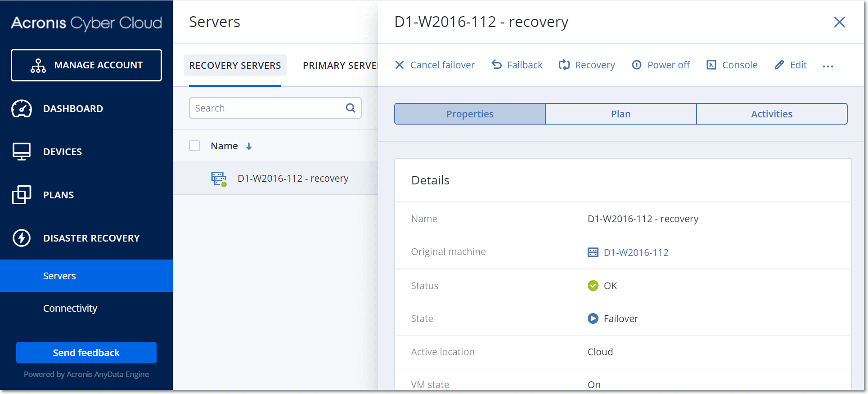Click the Status value OK
The width and height of the screenshot is (868, 394).
(610, 286)
